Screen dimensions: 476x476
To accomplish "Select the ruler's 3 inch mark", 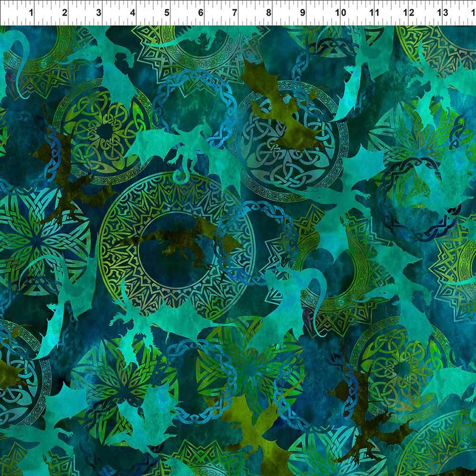I will point(99,13).
